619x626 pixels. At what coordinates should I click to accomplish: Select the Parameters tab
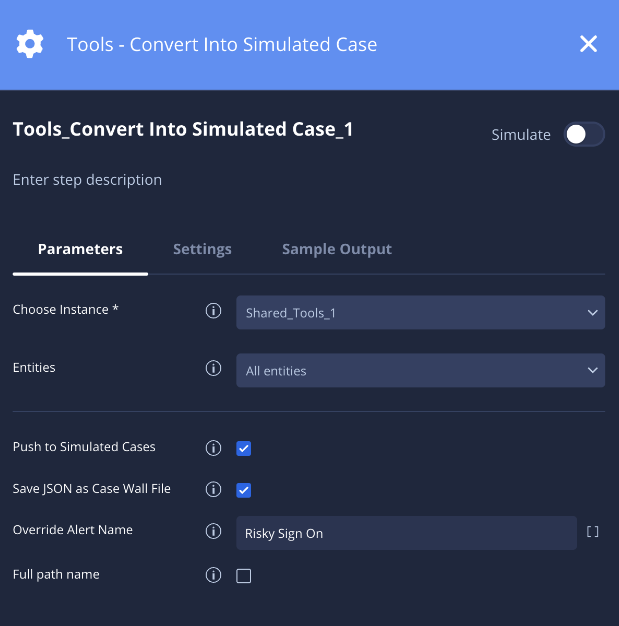click(x=80, y=249)
